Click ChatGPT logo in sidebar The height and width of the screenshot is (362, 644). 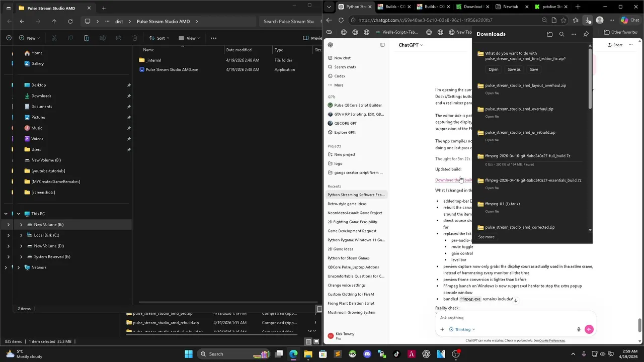[331, 45]
